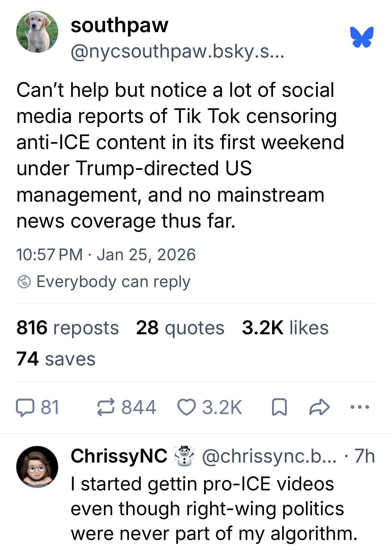Open ChrissyNC's profile avatar

[x=37, y=467]
